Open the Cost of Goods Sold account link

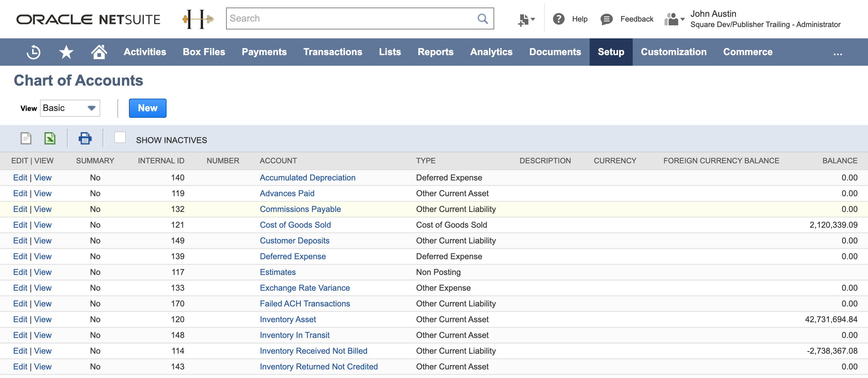295,225
